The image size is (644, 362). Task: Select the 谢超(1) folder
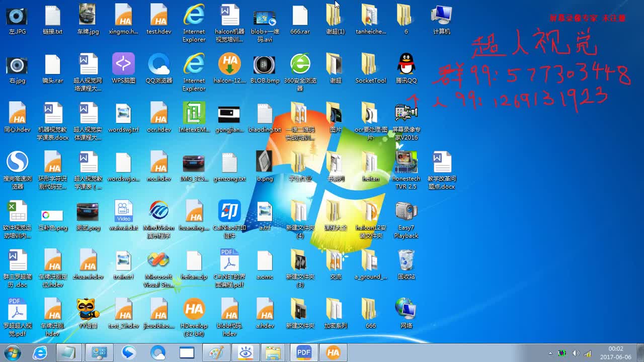pos(336,20)
